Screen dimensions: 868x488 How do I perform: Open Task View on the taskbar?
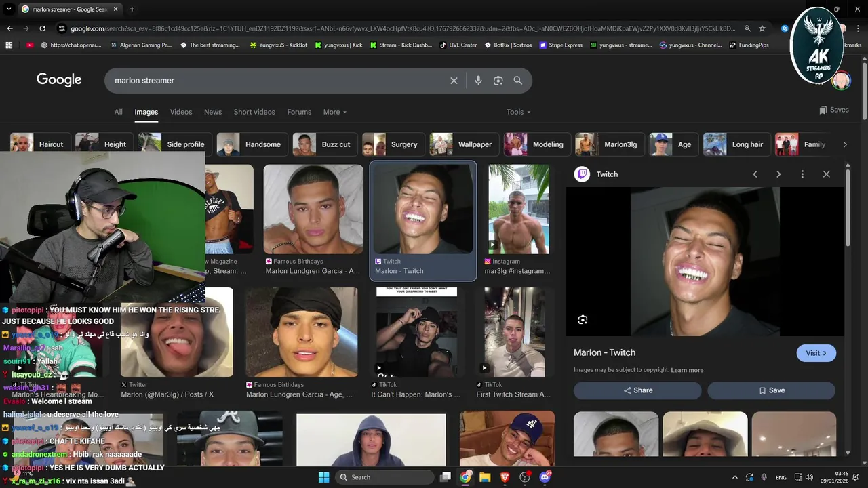click(x=446, y=477)
